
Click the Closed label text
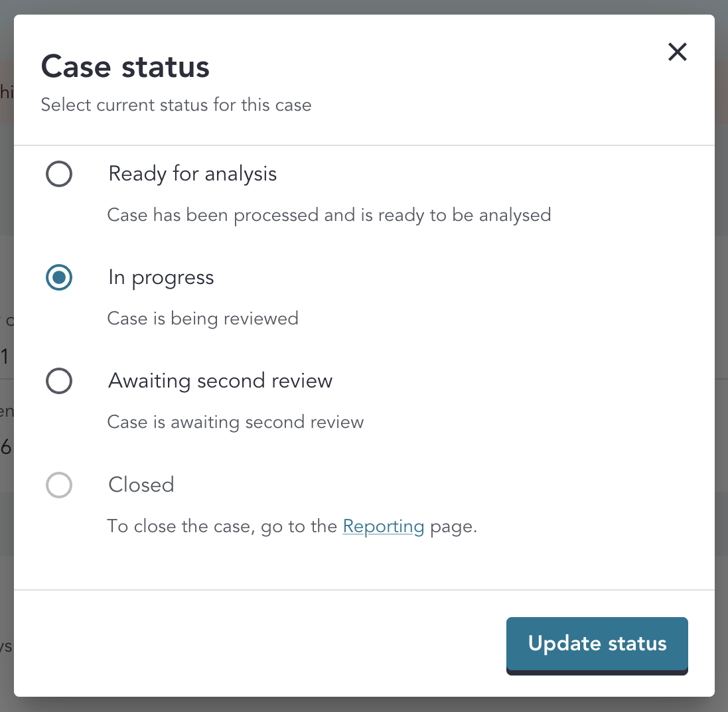[141, 485]
